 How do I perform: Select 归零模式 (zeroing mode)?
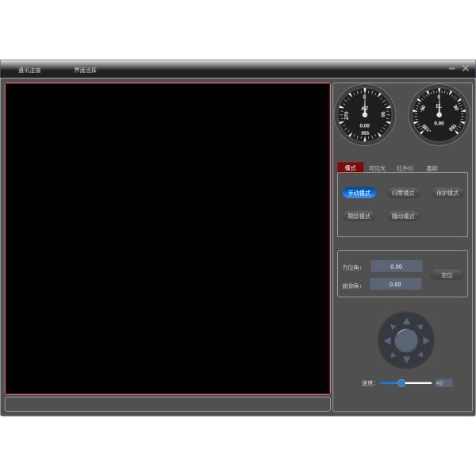tap(403, 193)
